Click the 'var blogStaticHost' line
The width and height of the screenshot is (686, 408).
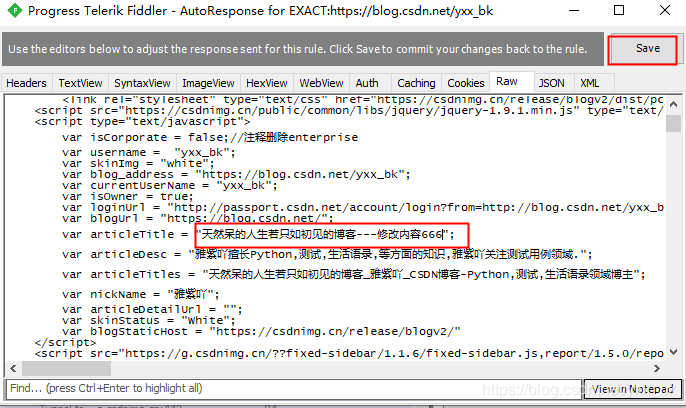(261, 331)
